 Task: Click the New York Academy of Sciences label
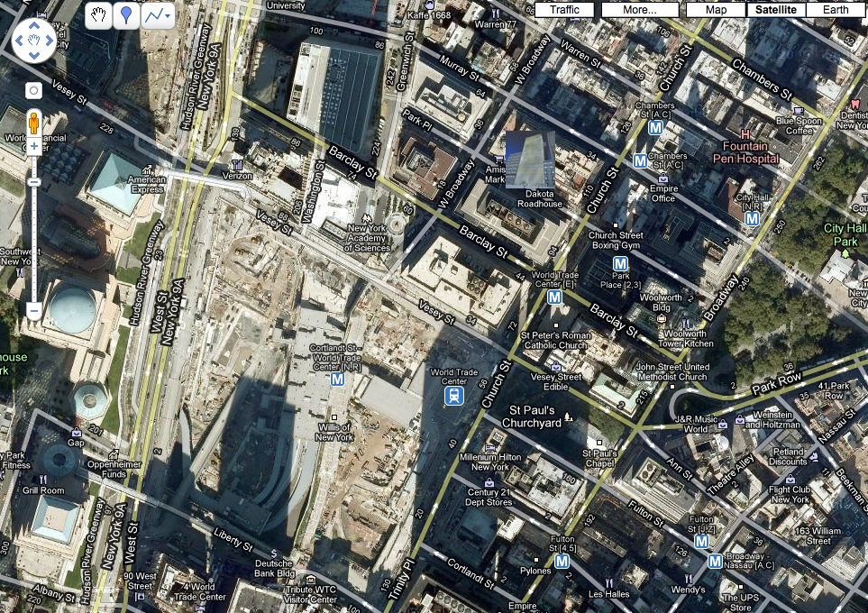(x=367, y=238)
